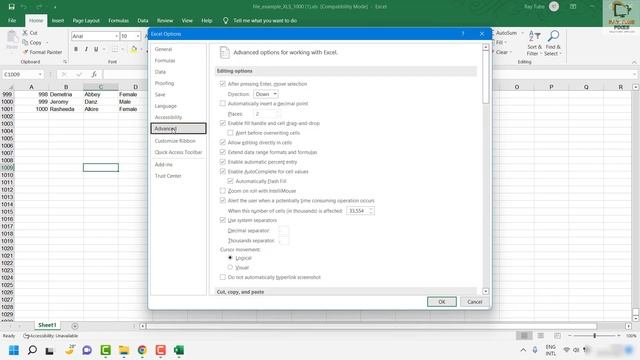The height and width of the screenshot is (360, 640).
Task: Select the Sheet1 tab
Action: coord(47,325)
